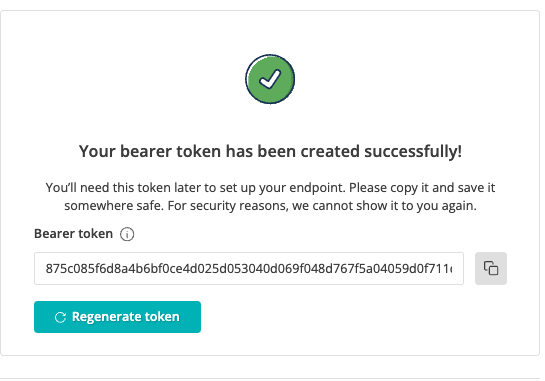Screen dimensions: 545x381
Task: Click the circular refresh arrow icon
Action: (x=60, y=317)
